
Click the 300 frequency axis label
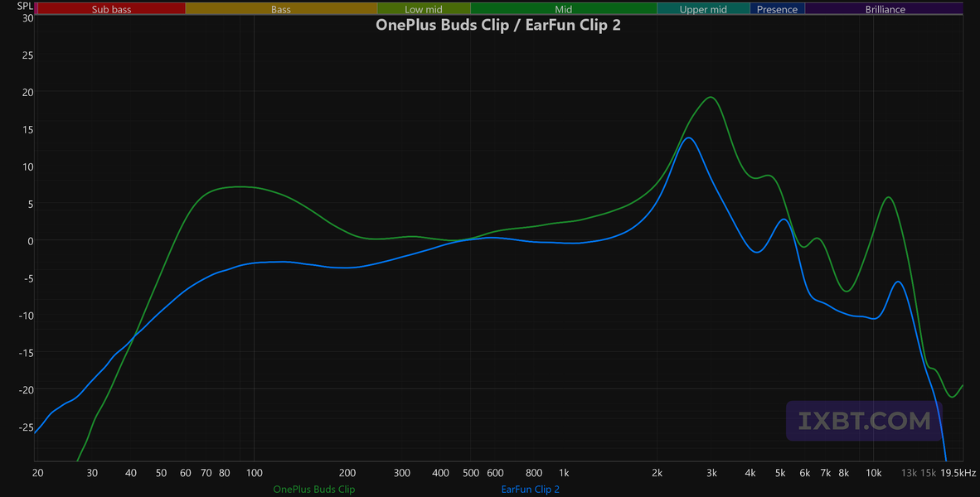pyautogui.click(x=402, y=473)
